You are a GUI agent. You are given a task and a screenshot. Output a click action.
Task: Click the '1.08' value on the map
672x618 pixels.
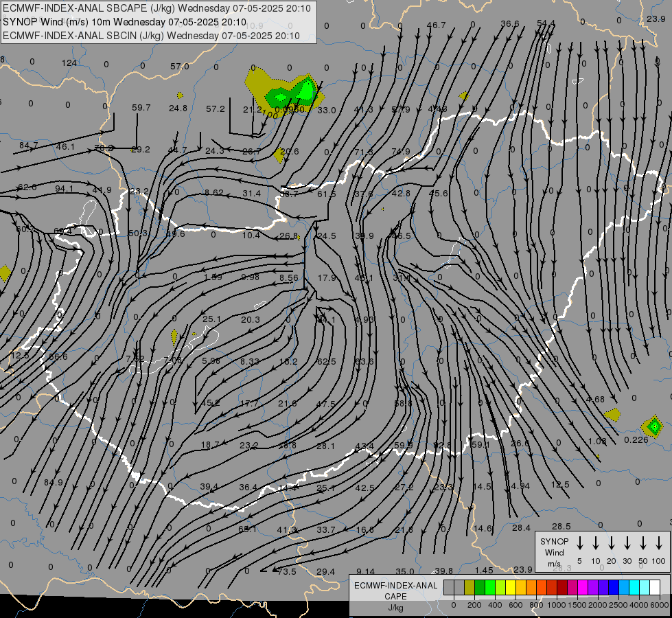(597, 441)
